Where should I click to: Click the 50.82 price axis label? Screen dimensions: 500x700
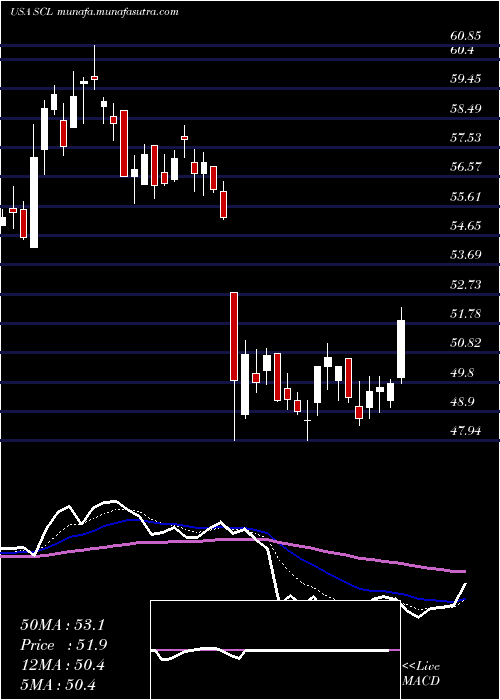[x=466, y=343]
